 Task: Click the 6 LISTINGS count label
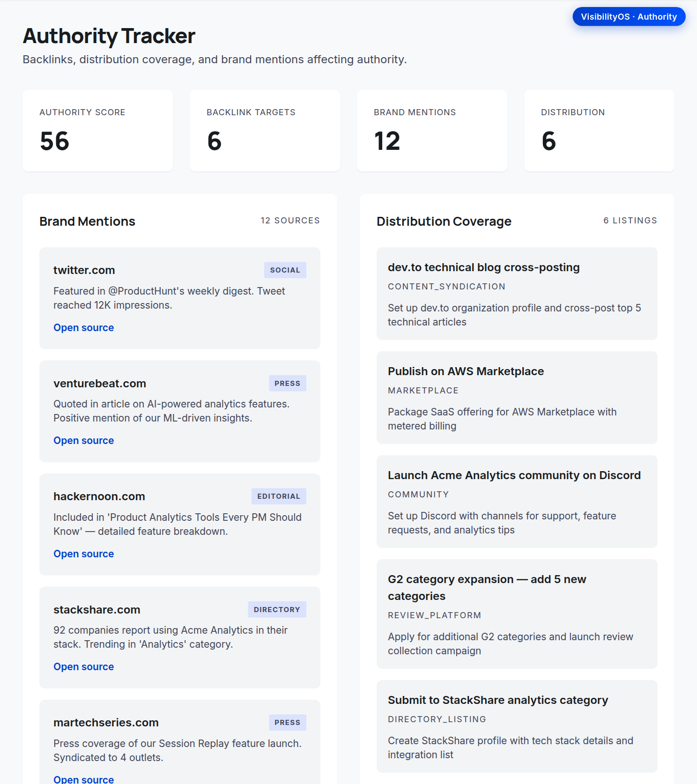(x=630, y=221)
